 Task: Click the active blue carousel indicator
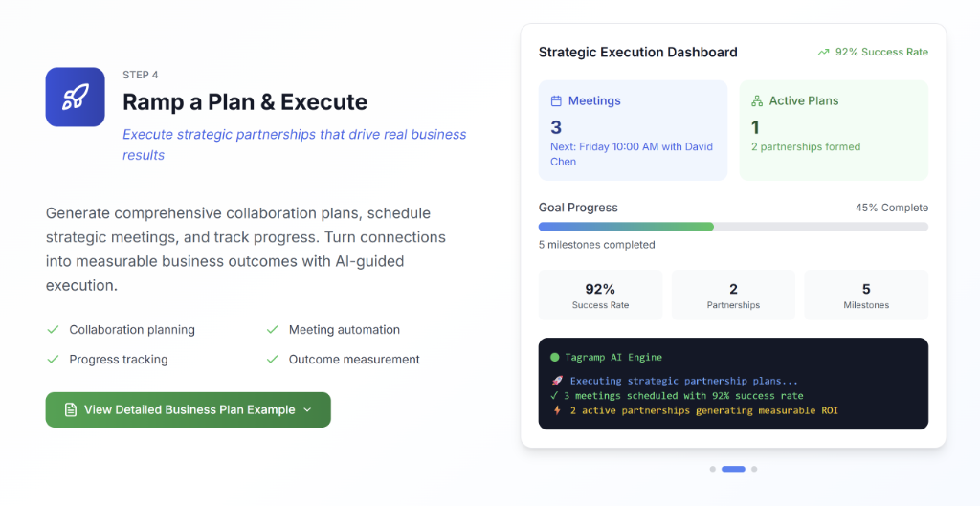coord(733,469)
